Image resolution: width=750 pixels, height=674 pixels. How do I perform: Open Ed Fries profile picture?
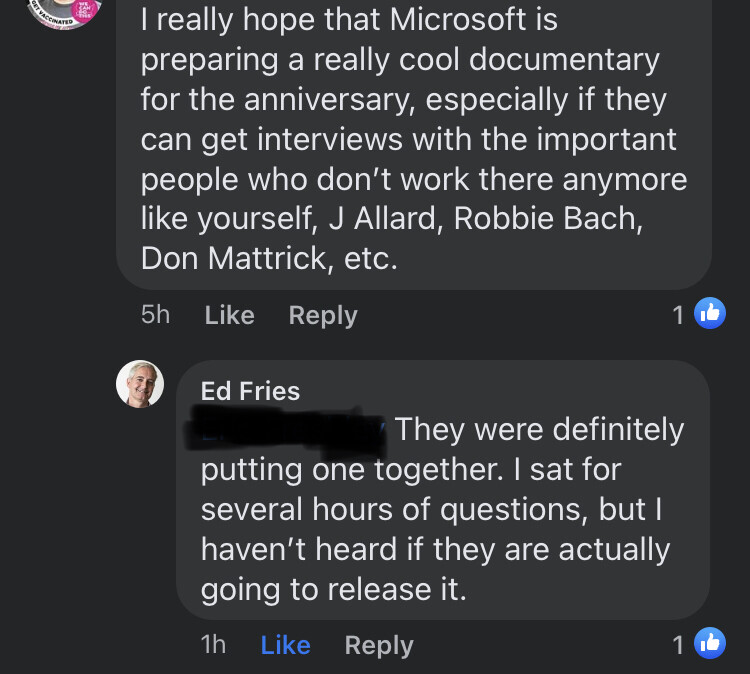(140, 384)
